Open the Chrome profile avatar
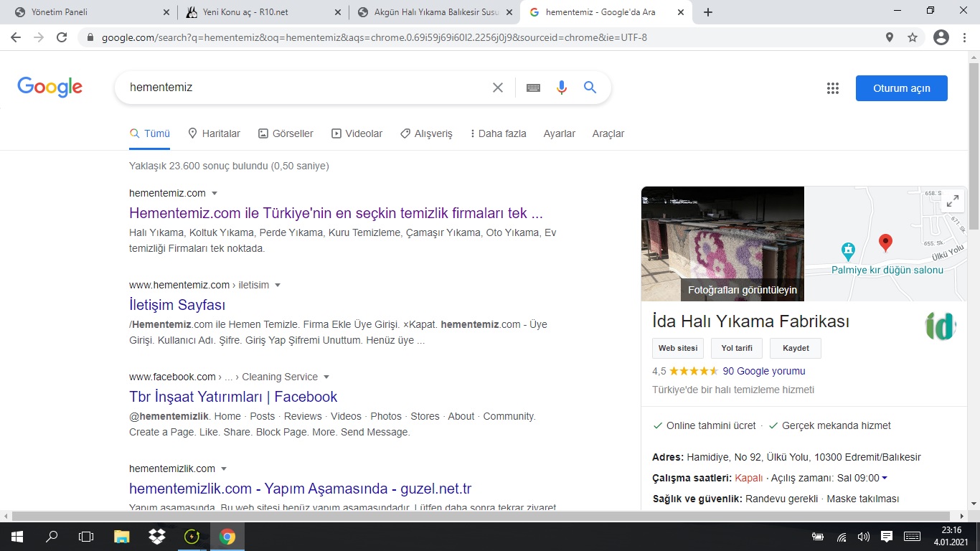 (x=941, y=37)
